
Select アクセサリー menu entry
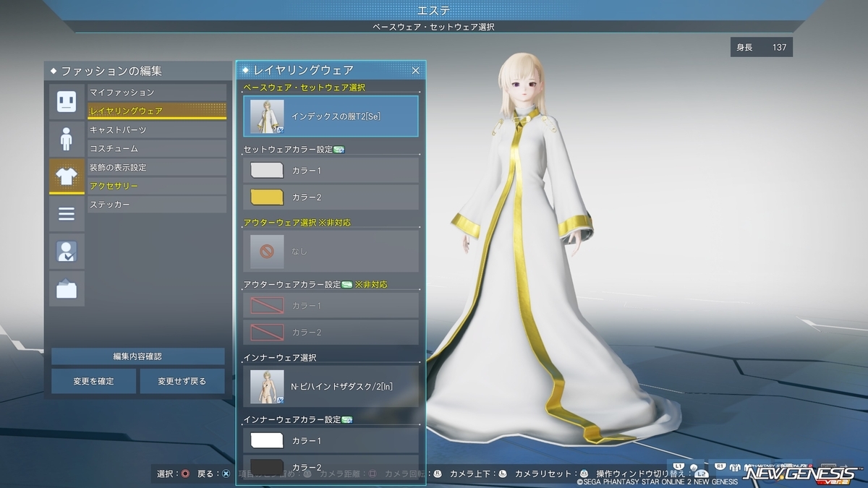pyautogui.click(x=157, y=187)
